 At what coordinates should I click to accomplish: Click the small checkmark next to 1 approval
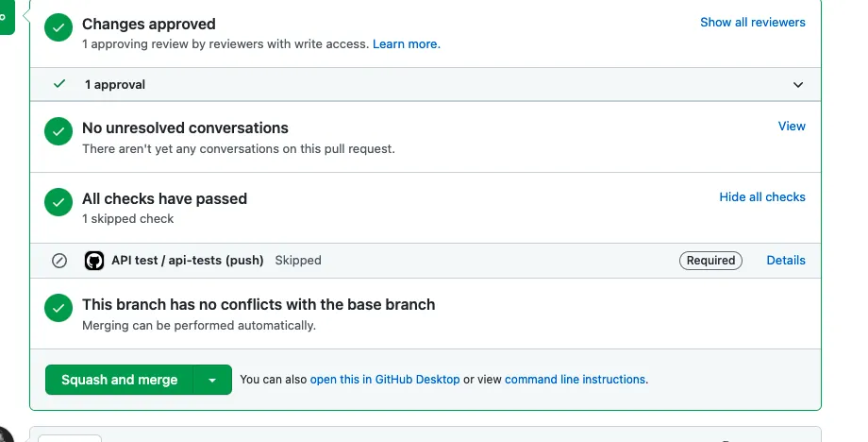click(60, 84)
